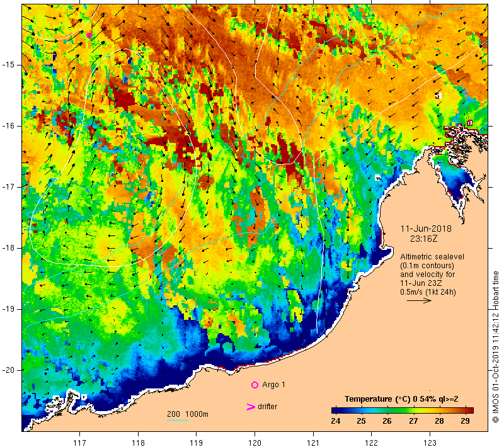
Task: Click the -16 latitude axis label
Action: [x=8, y=126]
